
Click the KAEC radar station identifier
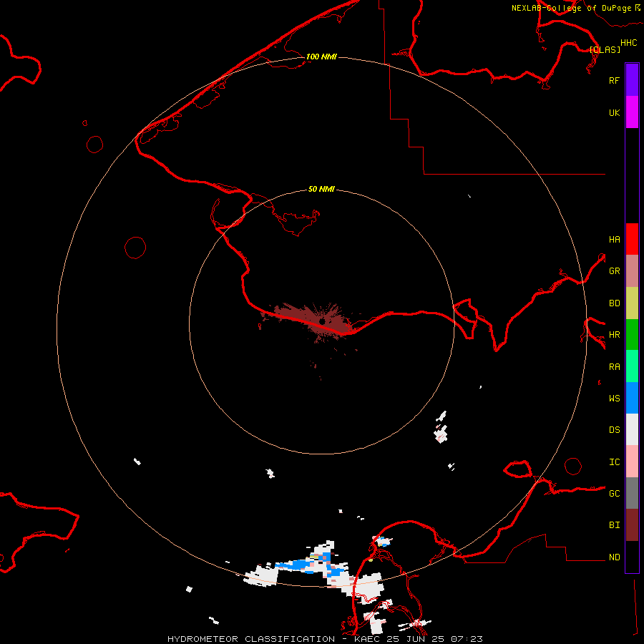coord(367,639)
